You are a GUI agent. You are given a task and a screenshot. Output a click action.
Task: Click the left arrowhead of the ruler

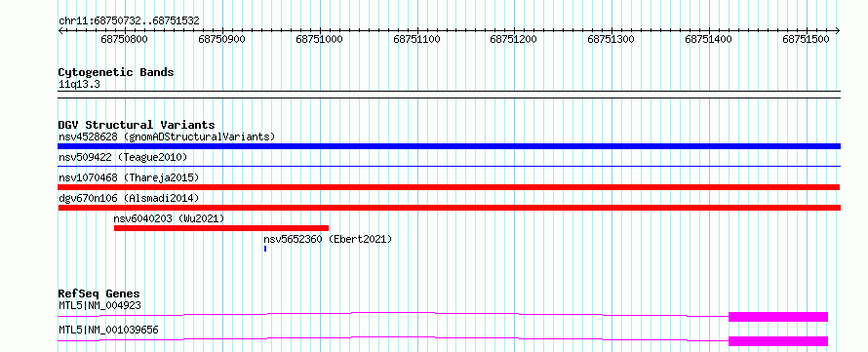[x=60, y=31]
